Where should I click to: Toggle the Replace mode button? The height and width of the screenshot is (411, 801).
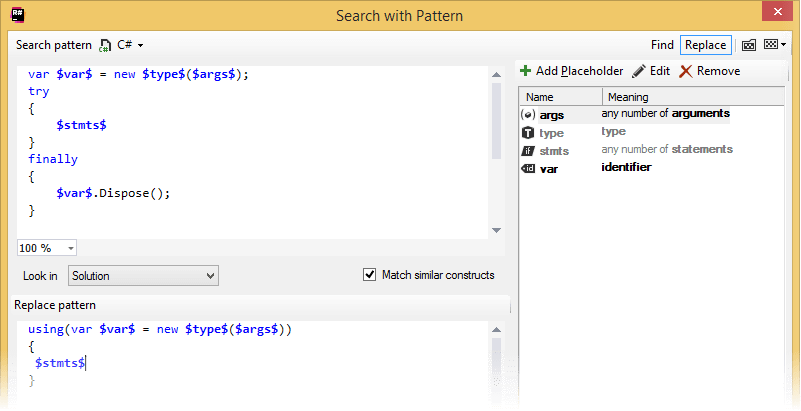tap(704, 45)
